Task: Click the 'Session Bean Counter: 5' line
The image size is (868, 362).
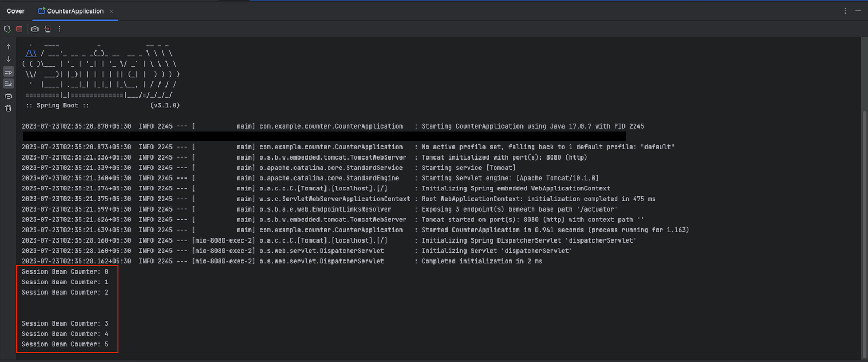Action: (x=65, y=344)
